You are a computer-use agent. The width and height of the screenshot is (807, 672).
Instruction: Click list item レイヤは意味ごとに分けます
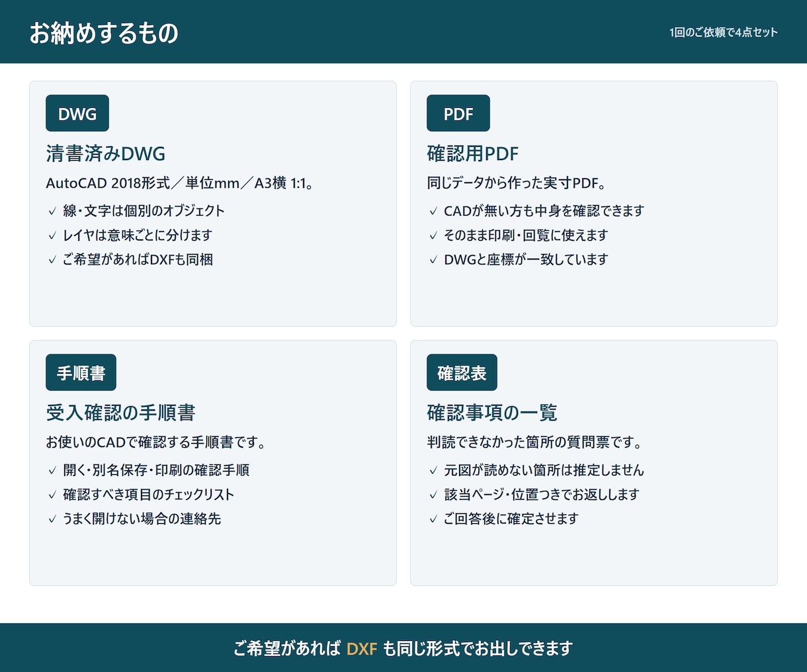(138, 235)
